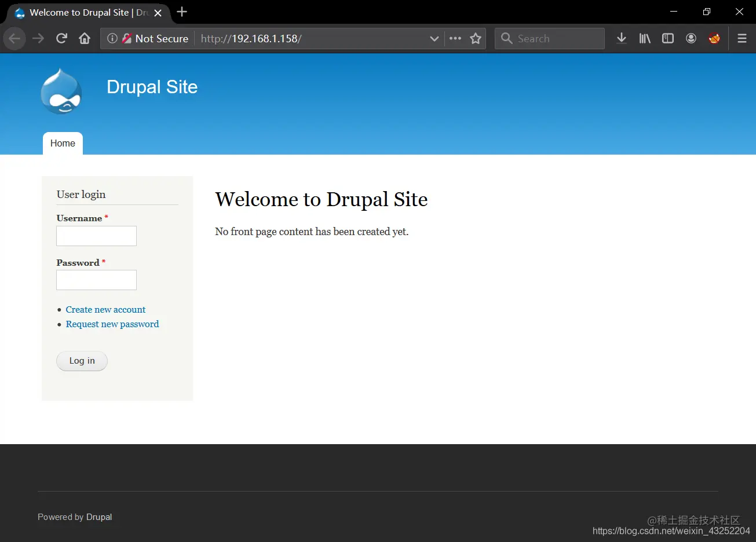This screenshot has height=542, width=756.
Task: Click the 'Welcome to Drupal Site' heading
Action: click(x=322, y=199)
